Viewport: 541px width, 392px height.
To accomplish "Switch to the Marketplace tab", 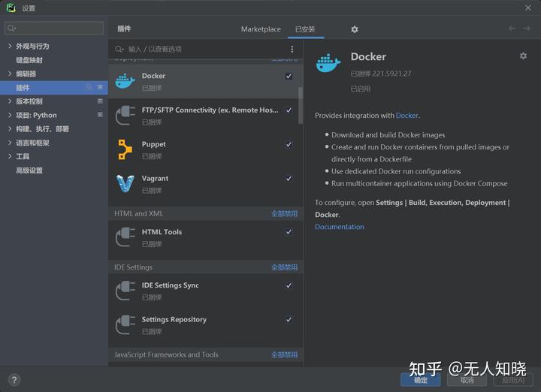I will pyautogui.click(x=261, y=29).
